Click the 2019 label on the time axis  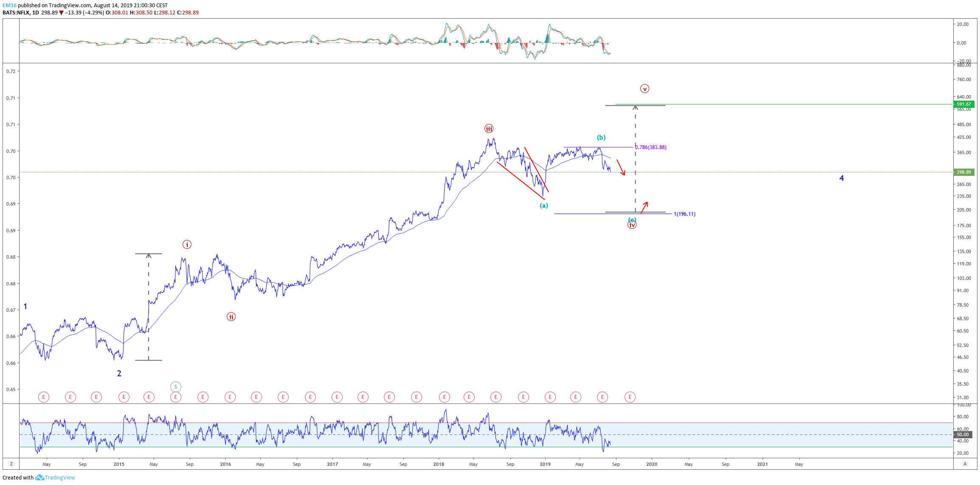545,464
